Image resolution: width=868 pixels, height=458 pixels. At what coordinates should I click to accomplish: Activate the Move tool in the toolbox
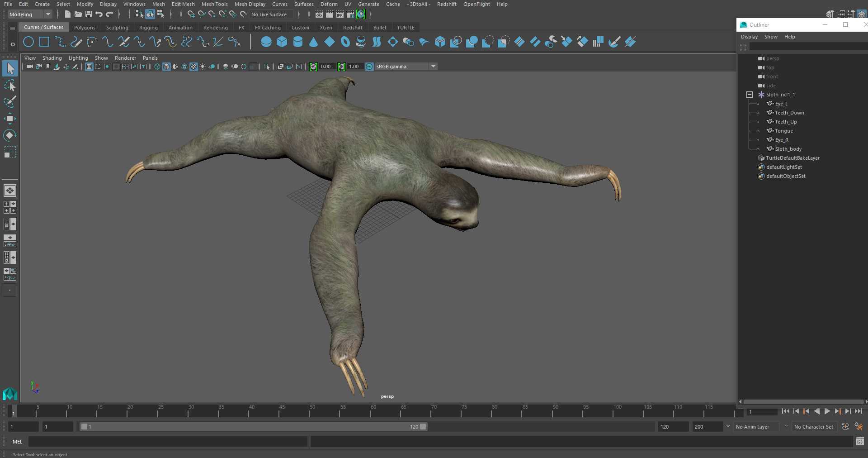pyautogui.click(x=10, y=119)
